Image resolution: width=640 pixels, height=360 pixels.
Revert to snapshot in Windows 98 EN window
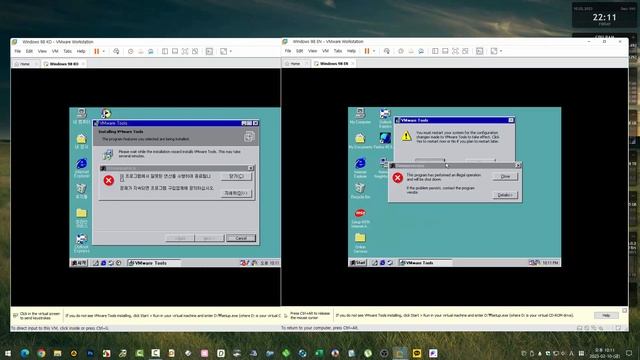411,51
